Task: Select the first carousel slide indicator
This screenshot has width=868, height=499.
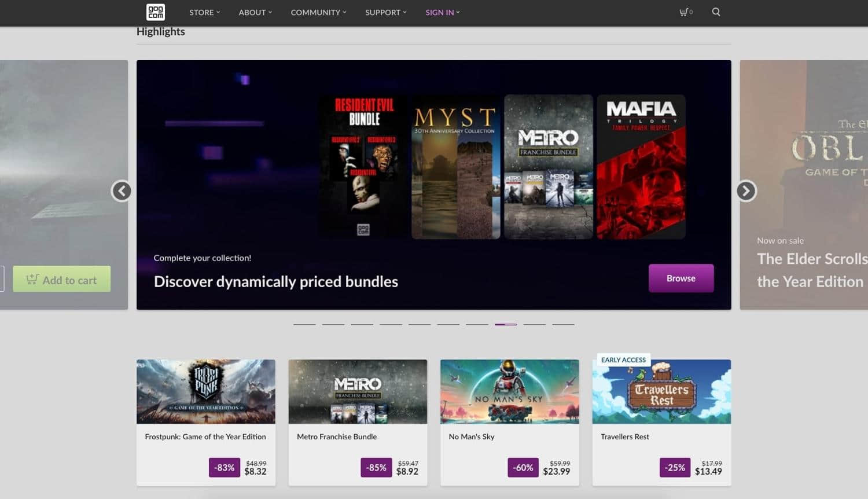Action: (304, 324)
